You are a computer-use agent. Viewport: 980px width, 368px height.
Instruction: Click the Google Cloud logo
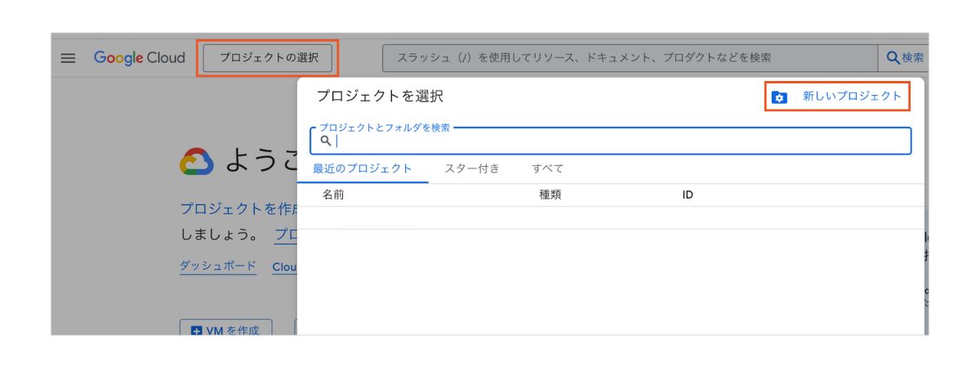(140, 58)
